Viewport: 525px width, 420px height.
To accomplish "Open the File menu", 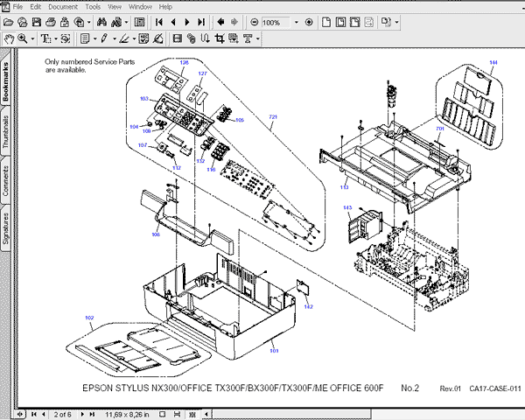I will tap(17, 7).
